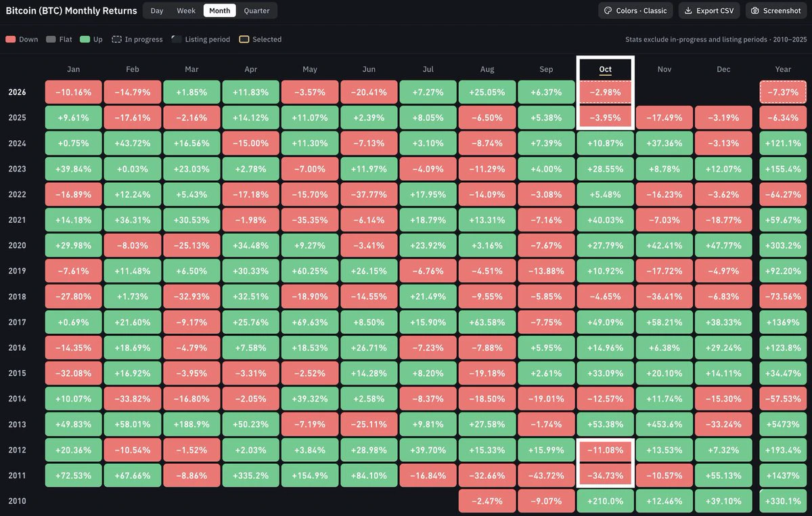Open the Colors · Classic theme selector
812x516 pixels.
click(x=635, y=11)
